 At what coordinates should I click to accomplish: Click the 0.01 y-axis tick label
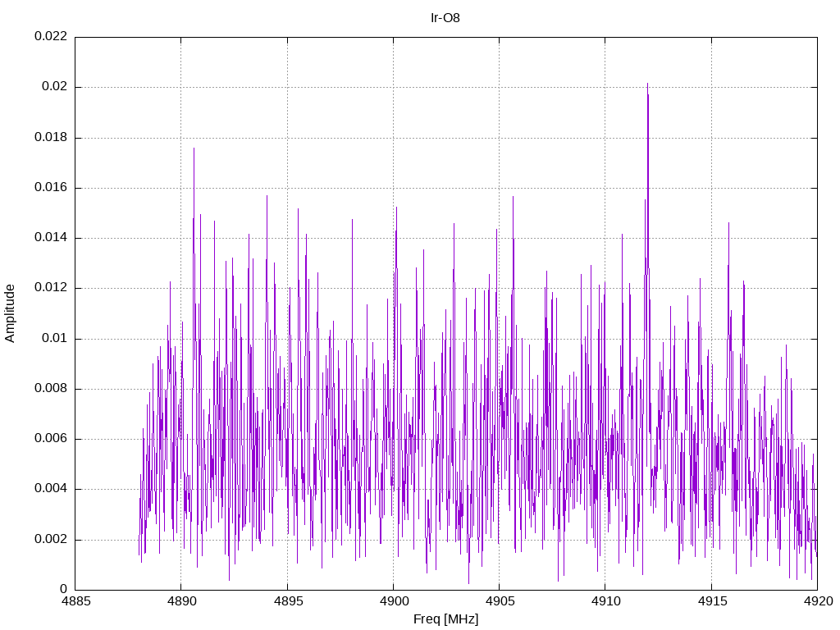tap(55, 337)
